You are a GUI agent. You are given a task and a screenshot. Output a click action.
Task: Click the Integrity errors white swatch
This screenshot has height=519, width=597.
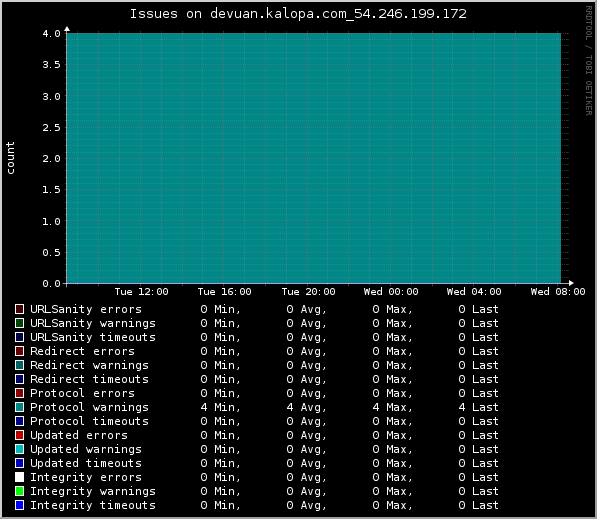click(x=19, y=477)
